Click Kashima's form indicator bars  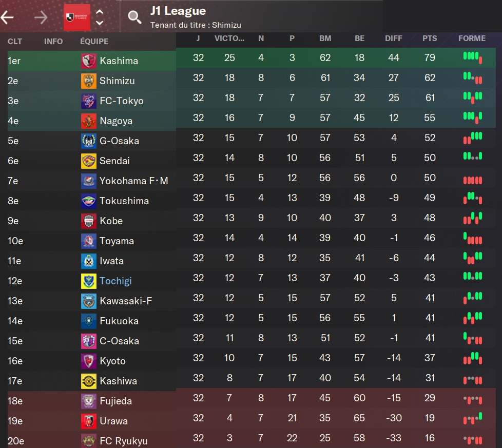pos(473,57)
